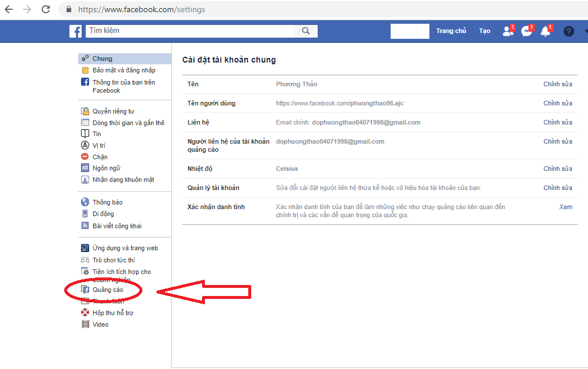Viewport: 588px width, 369px height.
Task: Open Bảo mật và đăng nhập
Action: (124, 70)
